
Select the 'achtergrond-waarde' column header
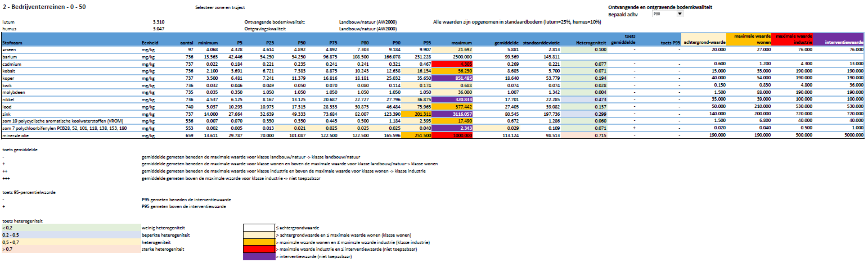703,43
